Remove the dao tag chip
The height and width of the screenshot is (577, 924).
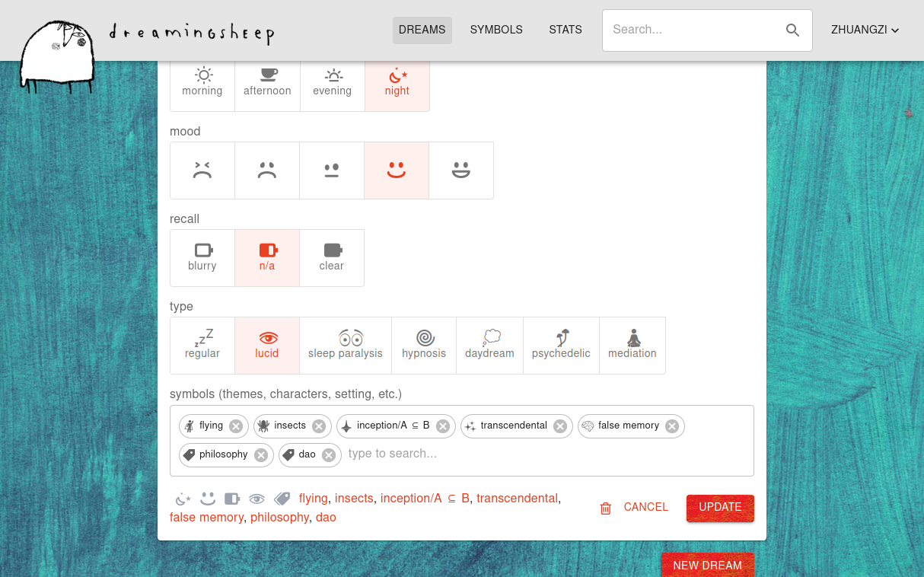[x=329, y=455]
